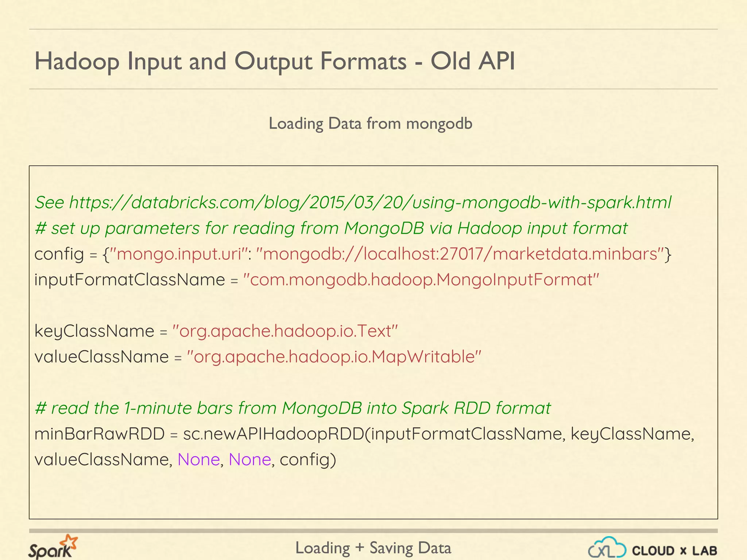Select the 'Loading Data from mongodb' subtitle

(371, 123)
